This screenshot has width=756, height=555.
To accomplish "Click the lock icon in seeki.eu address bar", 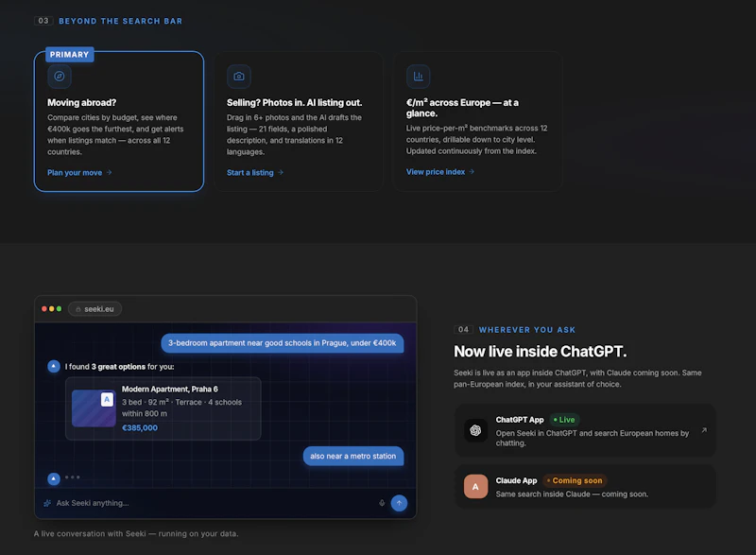I will pyautogui.click(x=78, y=309).
